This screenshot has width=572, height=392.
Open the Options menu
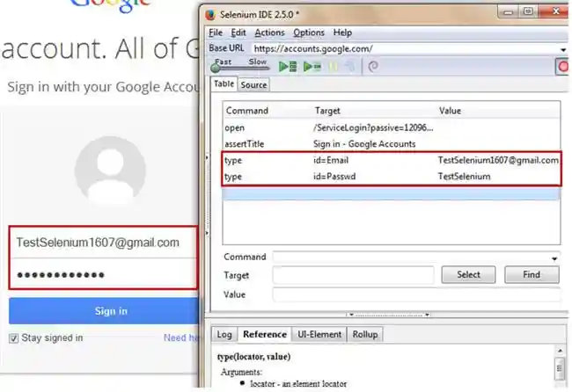309,33
